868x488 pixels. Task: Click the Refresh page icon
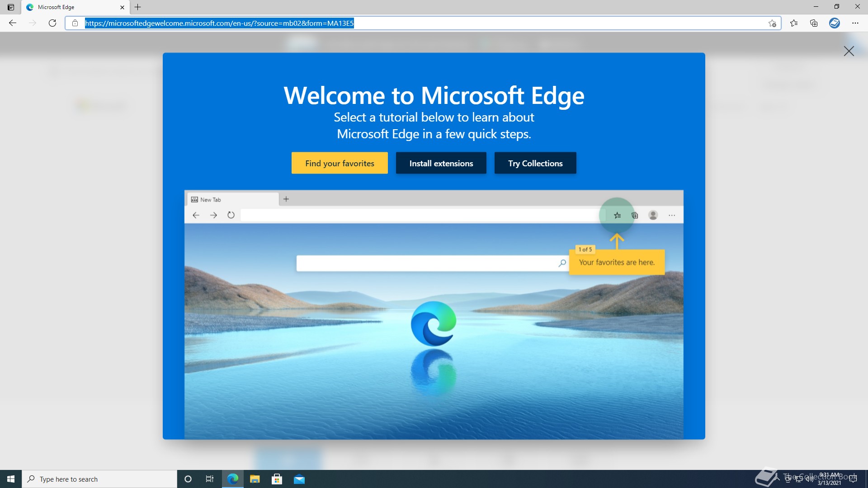52,23
